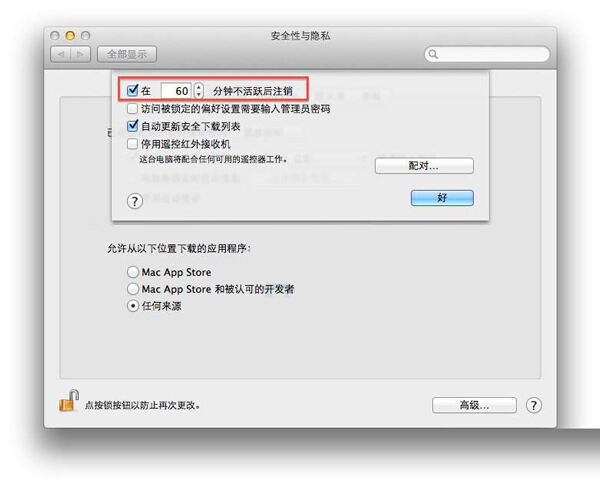Viewport: 600px width, 488px height.
Task: Click the yellow minimize window button
Action: pyautogui.click(x=70, y=36)
